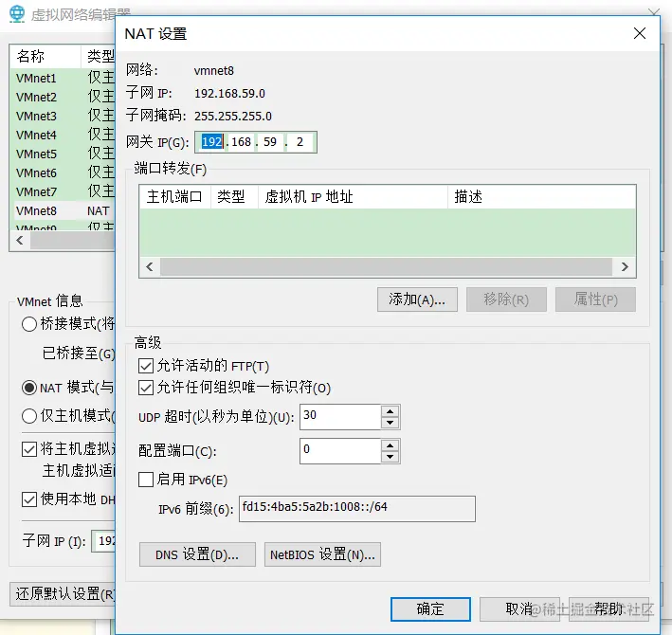The width and height of the screenshot is (672, 635).
Task: Click the UDP 超时 input field
Action: click(340, 417)
